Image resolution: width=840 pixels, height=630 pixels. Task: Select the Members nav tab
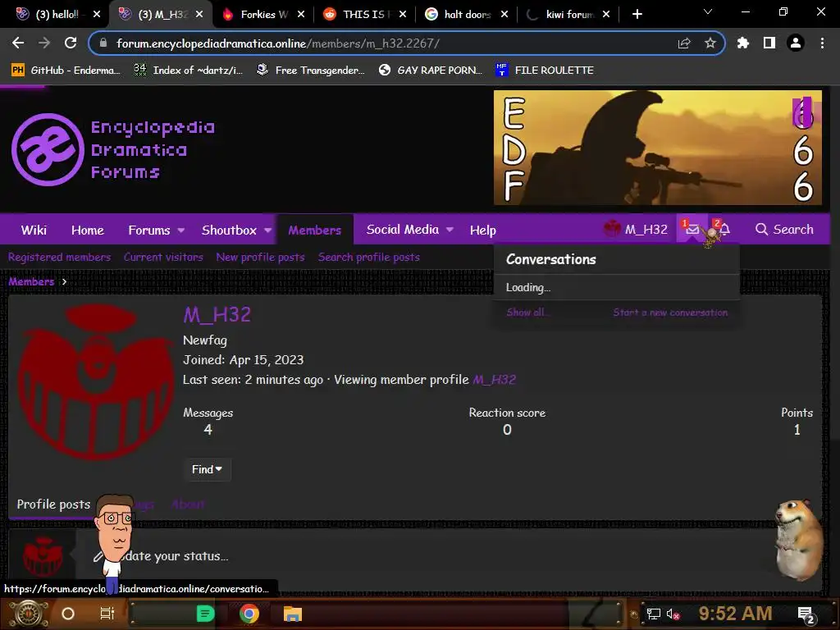click(314, 230)
